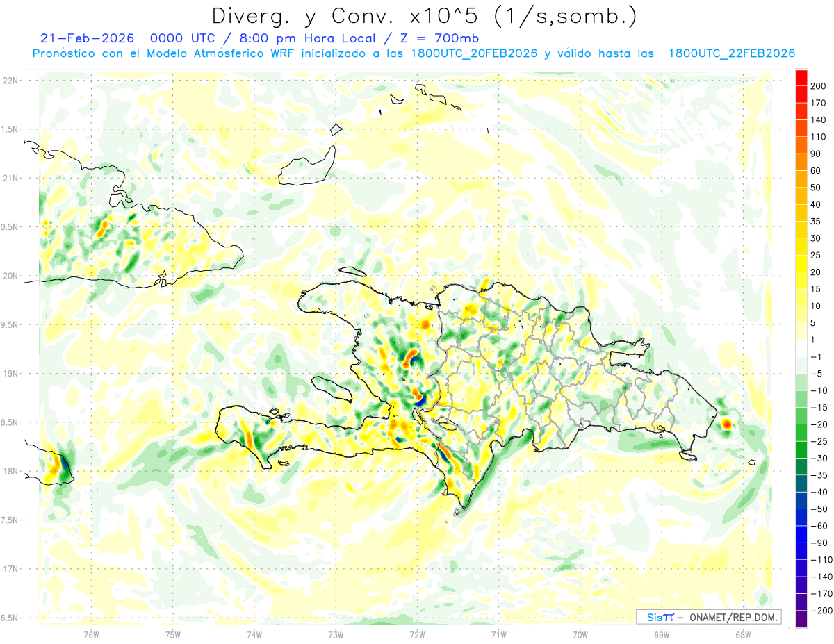
Task: Click the "1800UTC_22FEB2026" valid-until time
Action: click(x=731, y=53)
